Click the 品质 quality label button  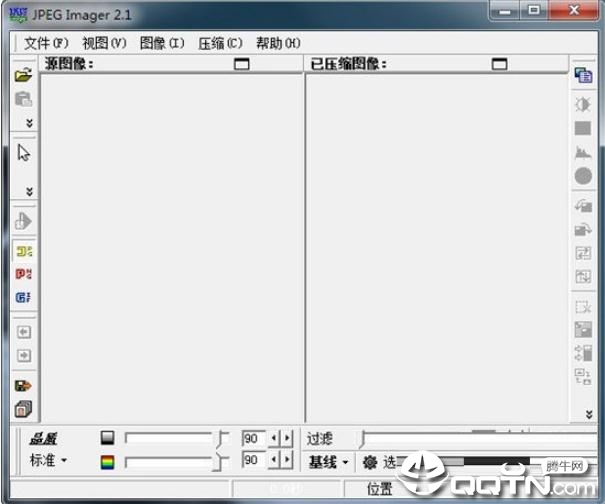click(x=42, y=438)
